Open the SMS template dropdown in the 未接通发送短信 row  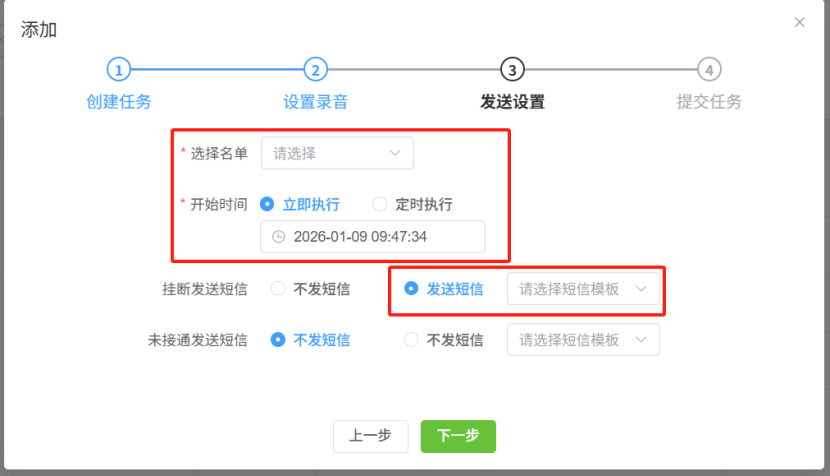(x=584, y=340)
